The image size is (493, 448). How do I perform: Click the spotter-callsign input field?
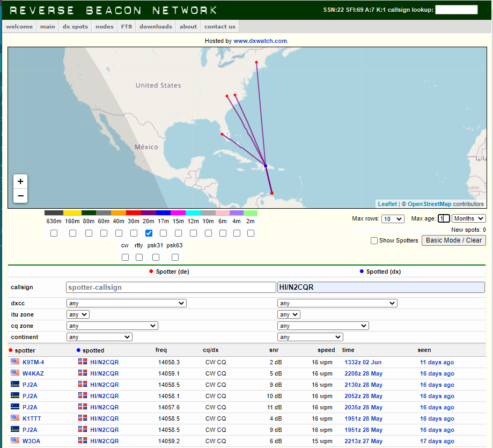[x=171, y=287]
